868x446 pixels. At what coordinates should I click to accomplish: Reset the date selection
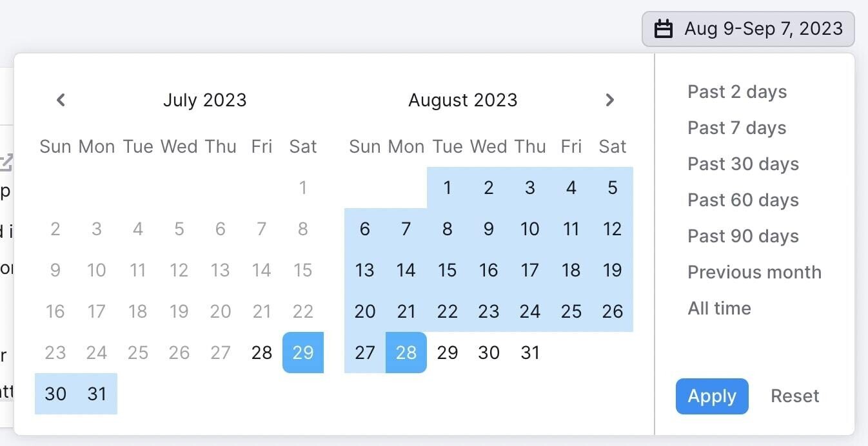794,396
